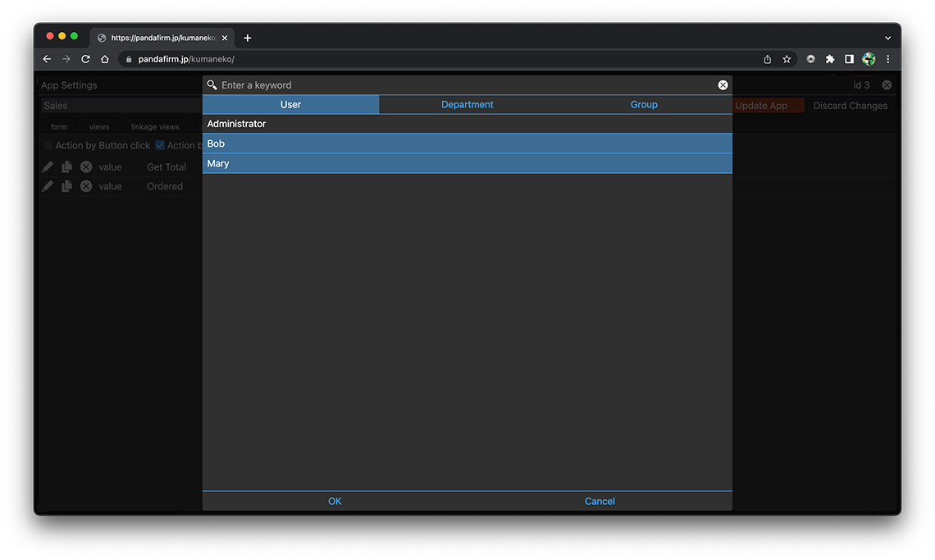
Task: Switch to the Department tab
Action: (467, 104)
